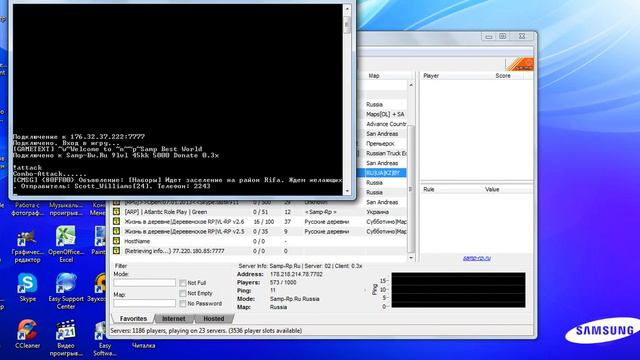Click the Rule column header

(429, 189)
